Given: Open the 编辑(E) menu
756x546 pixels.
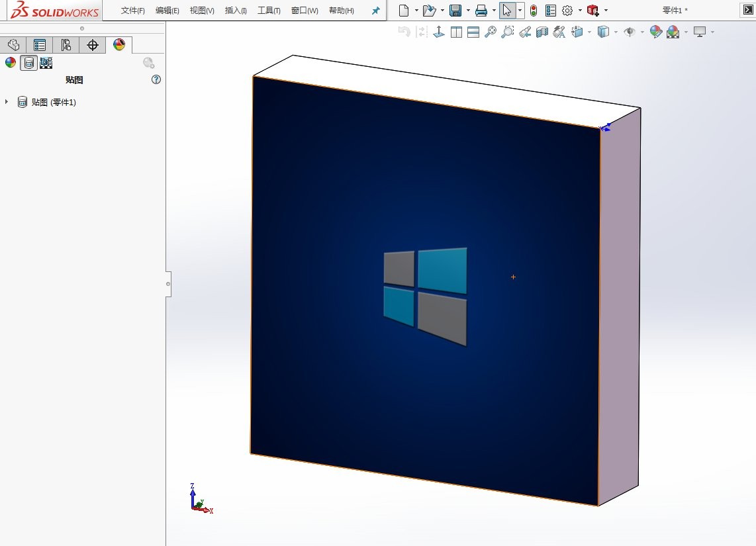Looking at the screenshot, I should click(167, 11).
